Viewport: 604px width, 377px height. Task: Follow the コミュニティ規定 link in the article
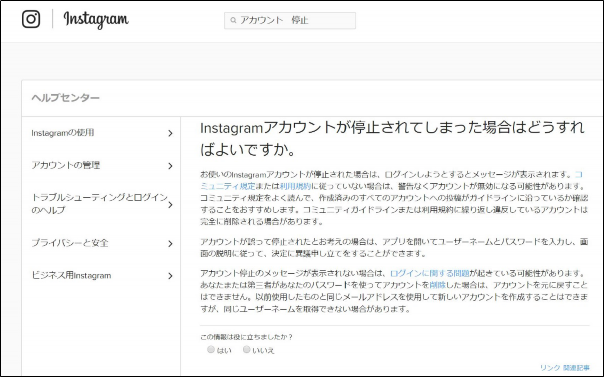pos(228,186)
